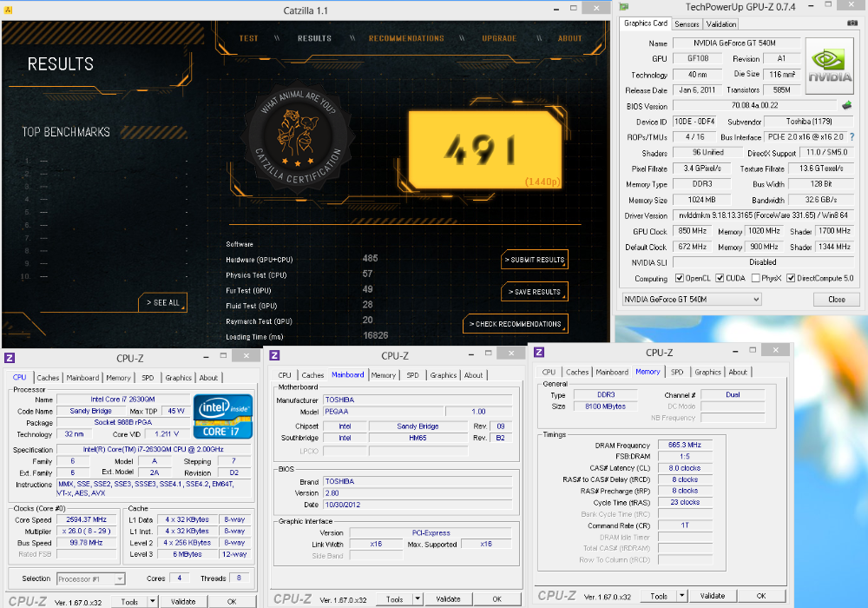Click the Hardware (GPU+CPU) score 485
The height and width of the screenshot is (608, 868).
click(x=371, y=258)
